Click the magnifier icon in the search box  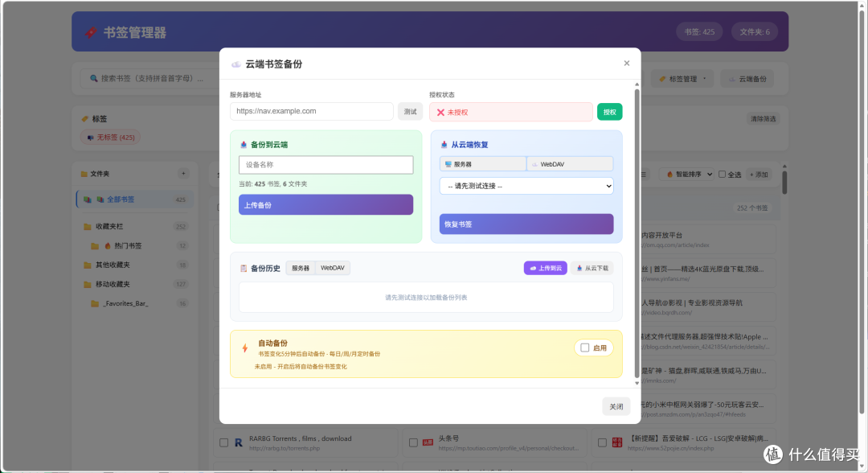(93, 79)
